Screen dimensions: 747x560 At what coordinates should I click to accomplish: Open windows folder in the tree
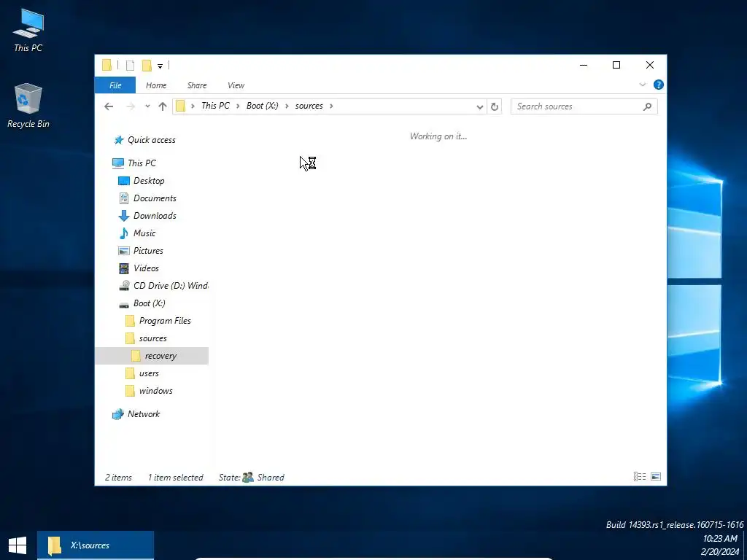click(x=156, y=391)
